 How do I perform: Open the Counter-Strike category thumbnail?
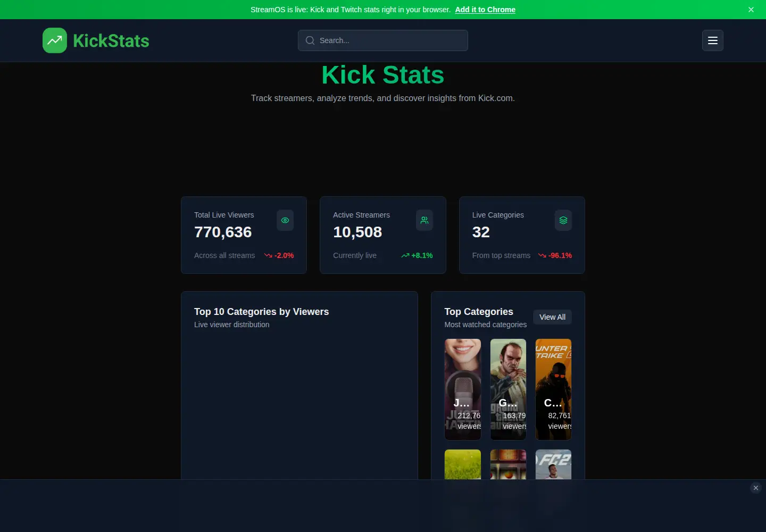coord(553,389)
